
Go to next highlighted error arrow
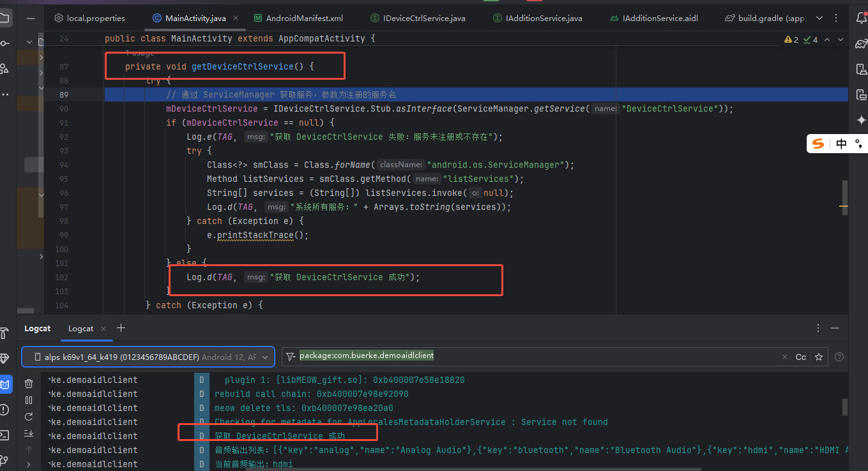click(842, 40)
